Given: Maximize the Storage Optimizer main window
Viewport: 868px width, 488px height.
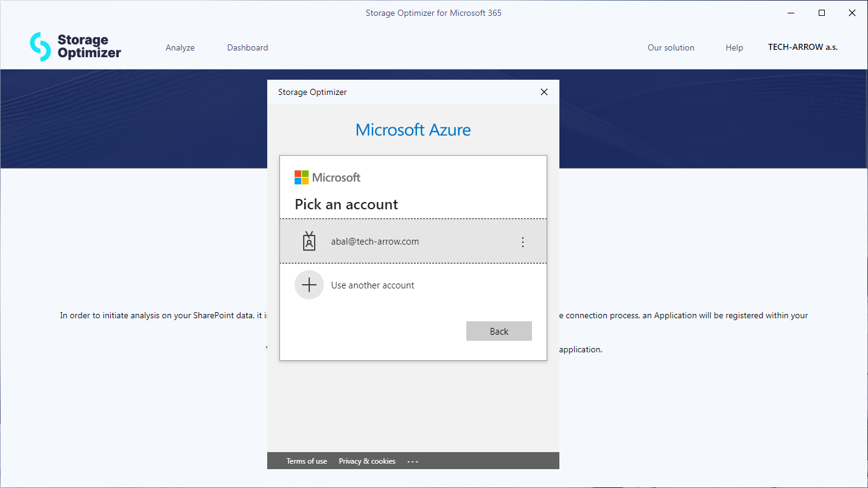Looking at the screenshot, I should tap(822, 13).
